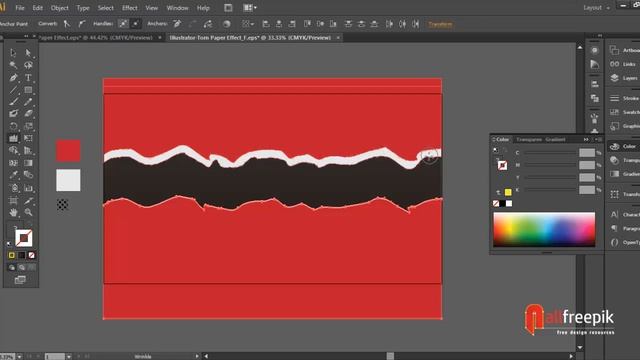Toggle hide handles for selected anchors

136,24
